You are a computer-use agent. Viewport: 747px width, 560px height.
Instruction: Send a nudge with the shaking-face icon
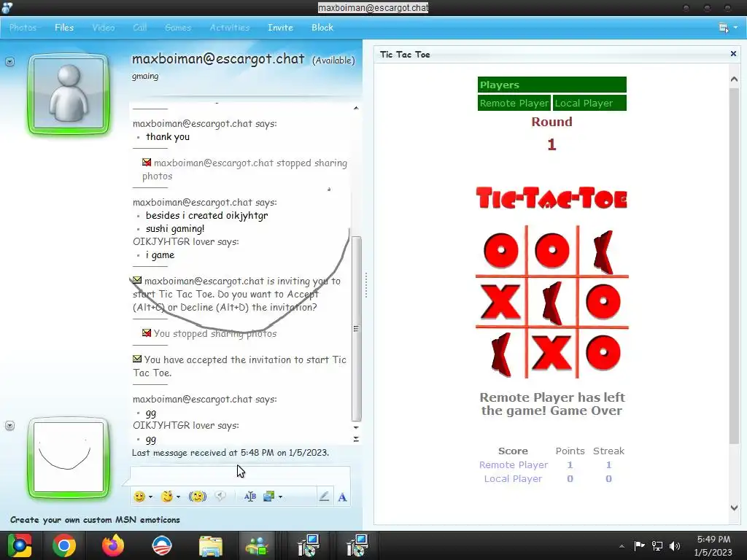[197, 497]
